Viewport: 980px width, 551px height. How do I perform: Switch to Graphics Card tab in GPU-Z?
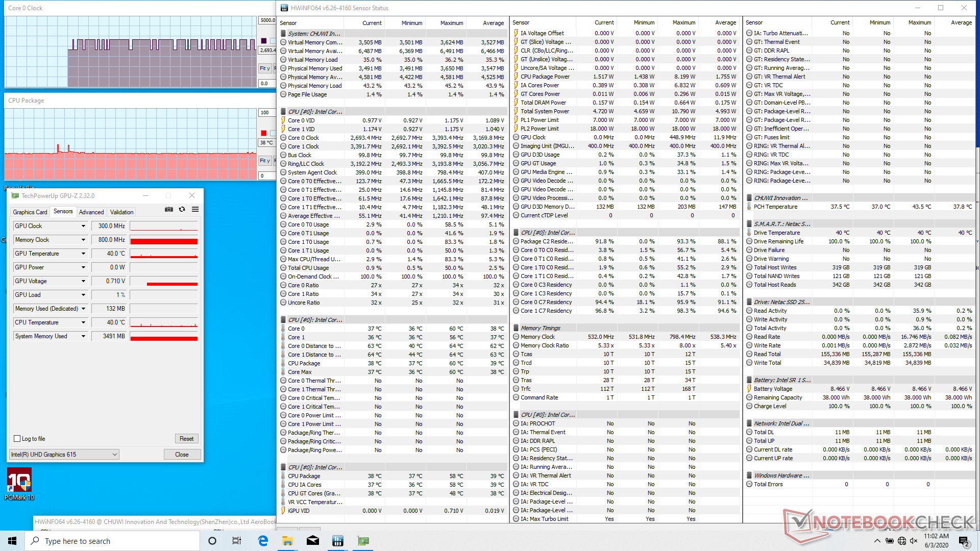pyautogui.click(x=30, y=212)
